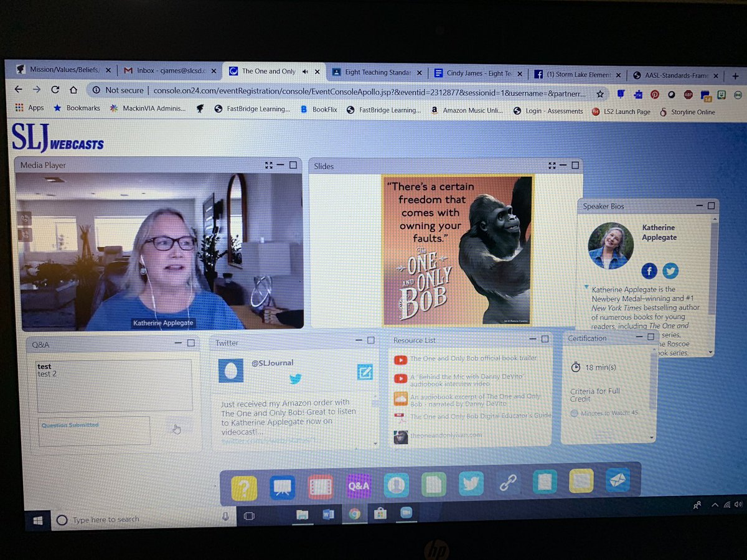Reload the page in Chrome
The width and height of the screenshot is (747, 560).
(55, 89)
